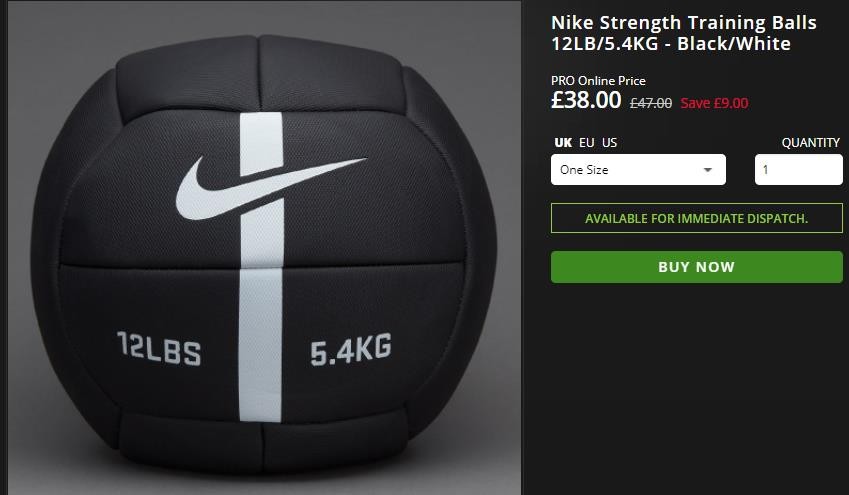The image size is (849, 495).
Task: Click the £38.00 current price
Action: [x=586, y=101]
